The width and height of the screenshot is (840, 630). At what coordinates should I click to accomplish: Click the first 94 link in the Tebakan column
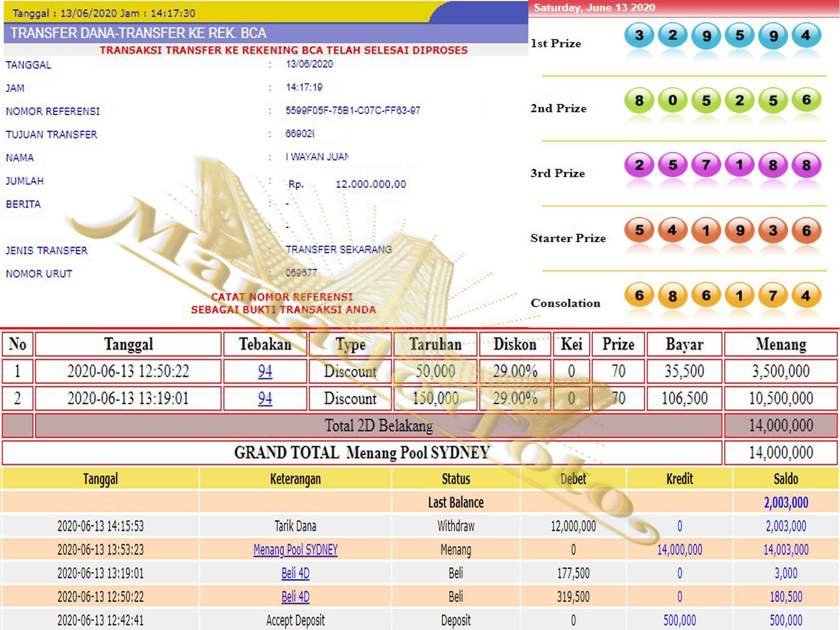click(x=265, y=371)
